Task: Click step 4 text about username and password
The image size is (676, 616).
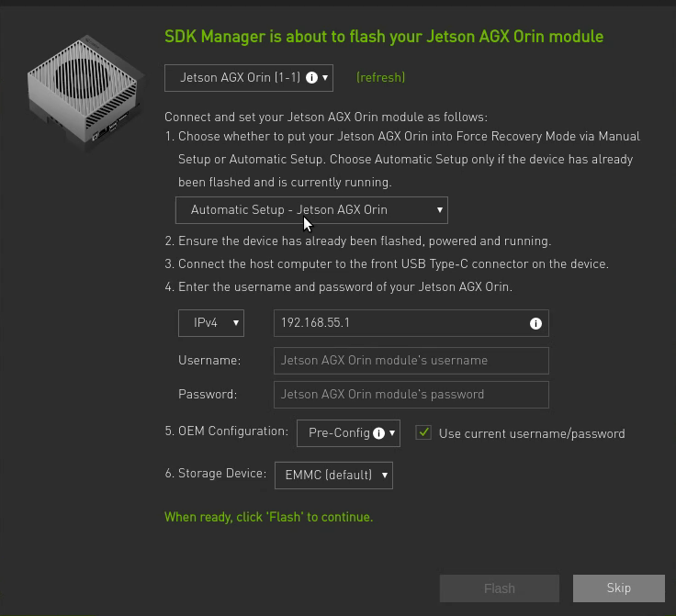Action: coord(338,287)
